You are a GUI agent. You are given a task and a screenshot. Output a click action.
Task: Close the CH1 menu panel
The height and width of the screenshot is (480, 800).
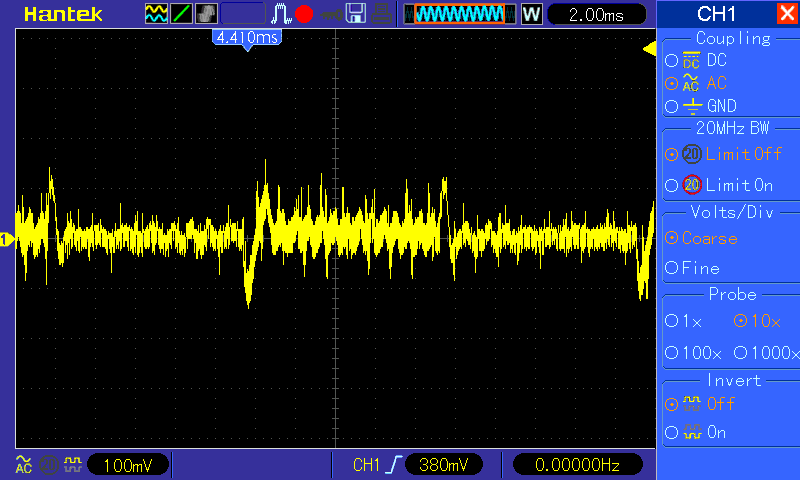[787, 13]
